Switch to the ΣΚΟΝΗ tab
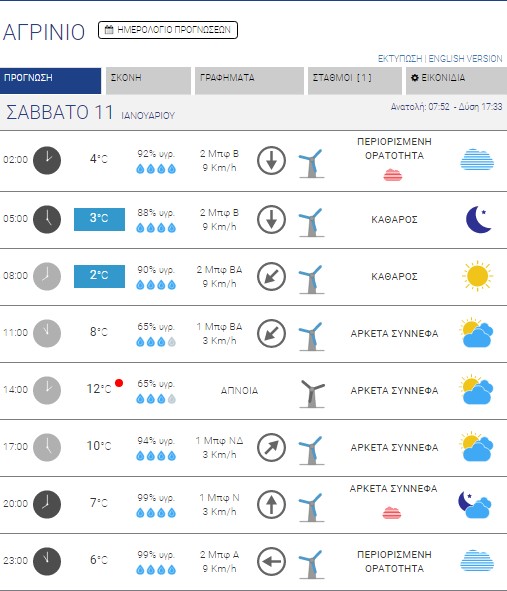Screen dimensions: 507x591 tap(149, 81)
